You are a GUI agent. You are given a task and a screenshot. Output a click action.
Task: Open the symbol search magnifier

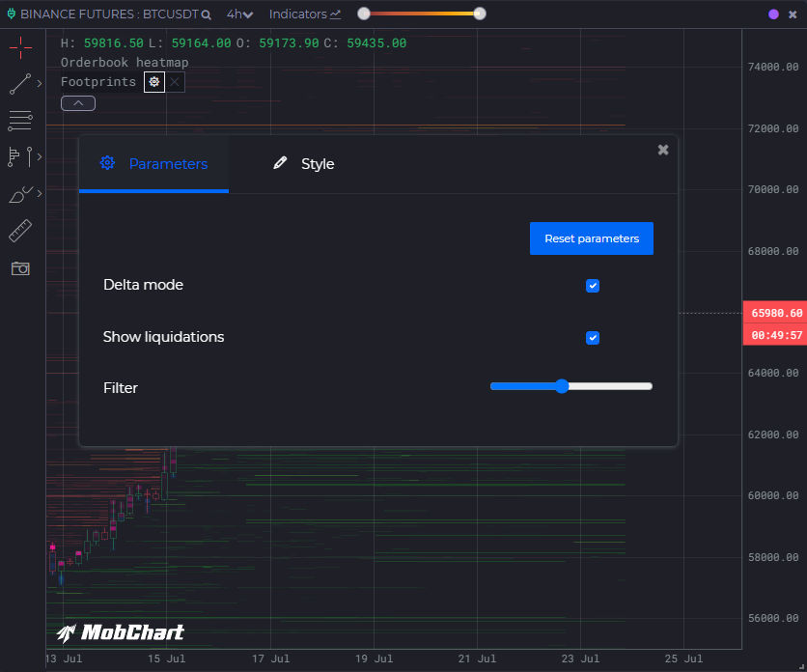coord(207,14)
